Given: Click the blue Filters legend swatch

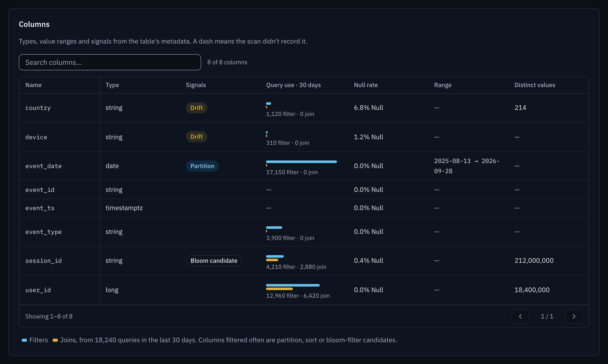Looking at the screenshot, I should pyautogui.click(x=24, y=340).
